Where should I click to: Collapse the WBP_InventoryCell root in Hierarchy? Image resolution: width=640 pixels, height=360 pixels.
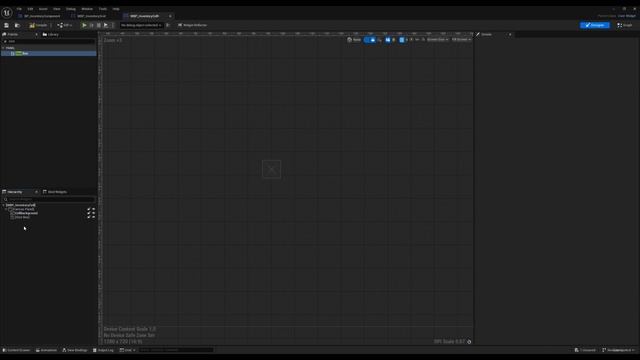[4, 205]
